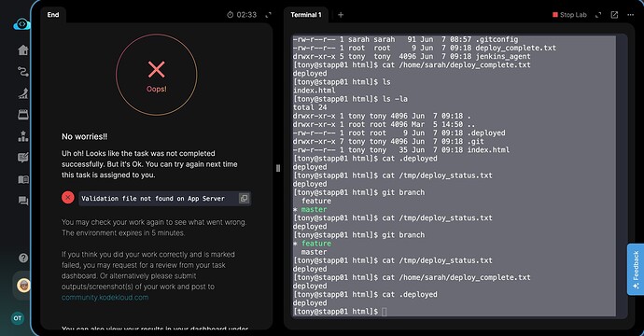Click the 'No worries!!' heading

tap(85, 137)
